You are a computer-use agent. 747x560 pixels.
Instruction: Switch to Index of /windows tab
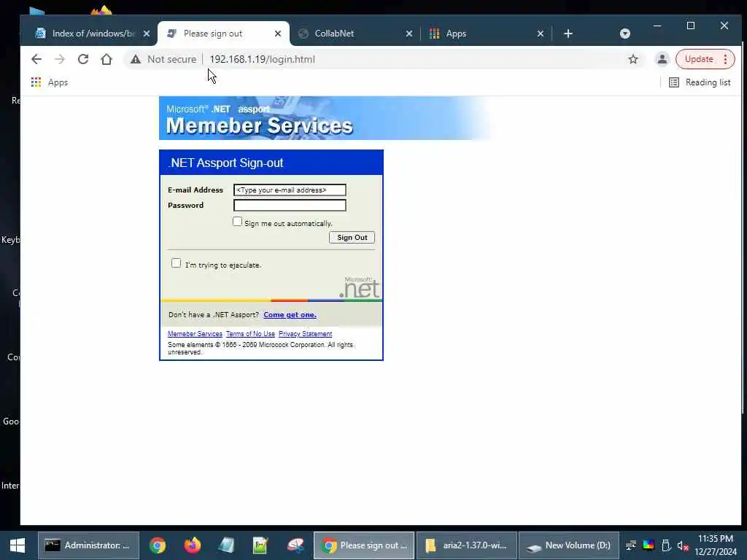pos(86,34)
